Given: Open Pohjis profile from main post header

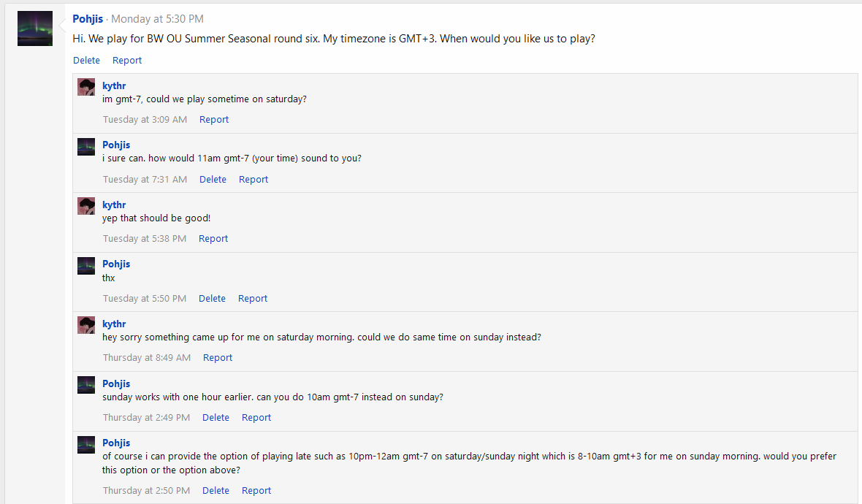Looking at the screenshot, I should click(88, 19).
